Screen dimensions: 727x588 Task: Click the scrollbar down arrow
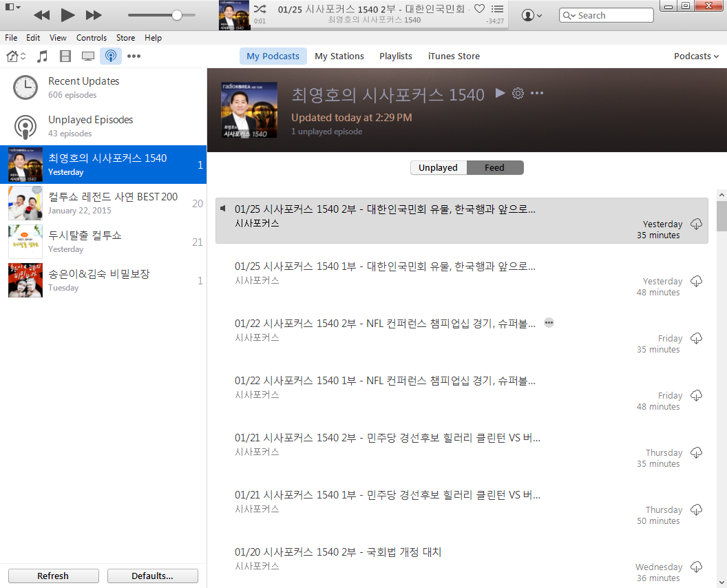coord(722,582)
